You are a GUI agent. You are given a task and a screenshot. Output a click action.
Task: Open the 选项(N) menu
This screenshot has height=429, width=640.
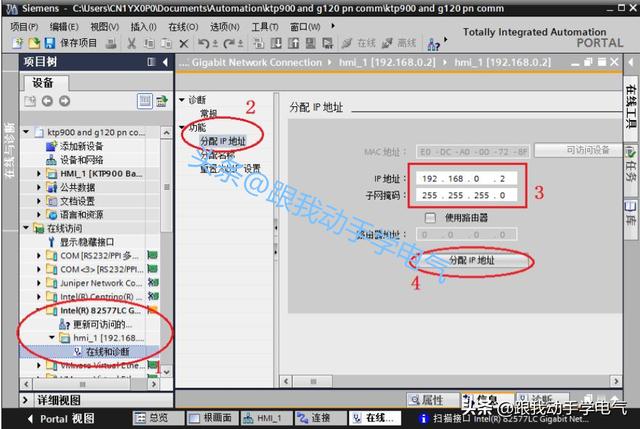[224, 27]
